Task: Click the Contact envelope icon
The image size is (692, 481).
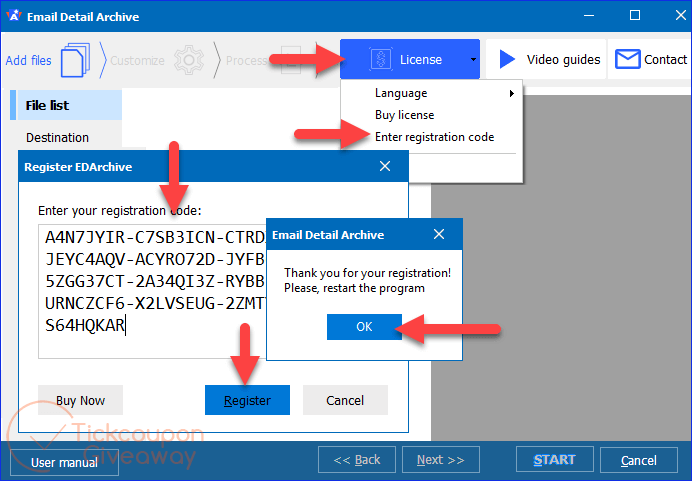Action: click(628, 59)
